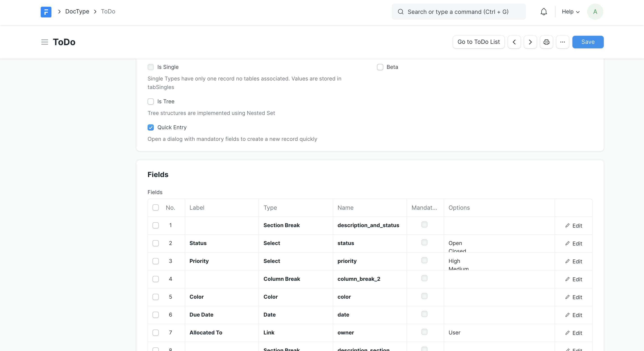The height and width of the screenshot is (351, 644).
Task: Click the DocType breadcrumb link
Action: tap(77, 11)
